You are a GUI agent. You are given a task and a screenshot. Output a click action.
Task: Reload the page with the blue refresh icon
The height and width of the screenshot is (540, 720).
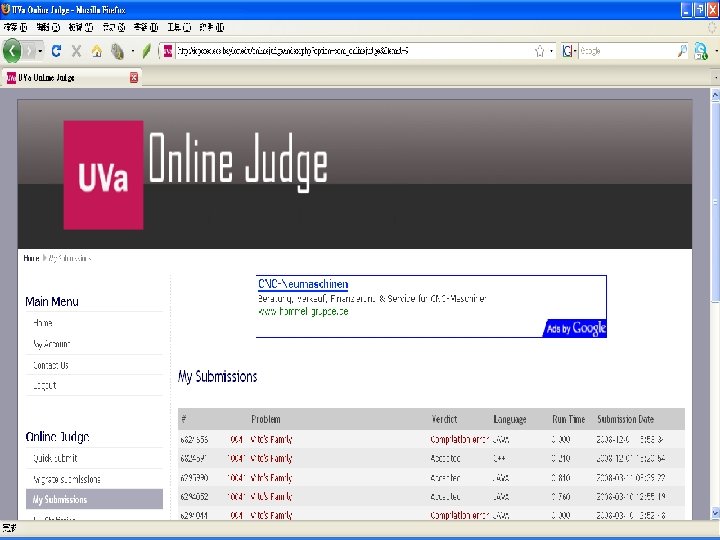click(56, 51)
